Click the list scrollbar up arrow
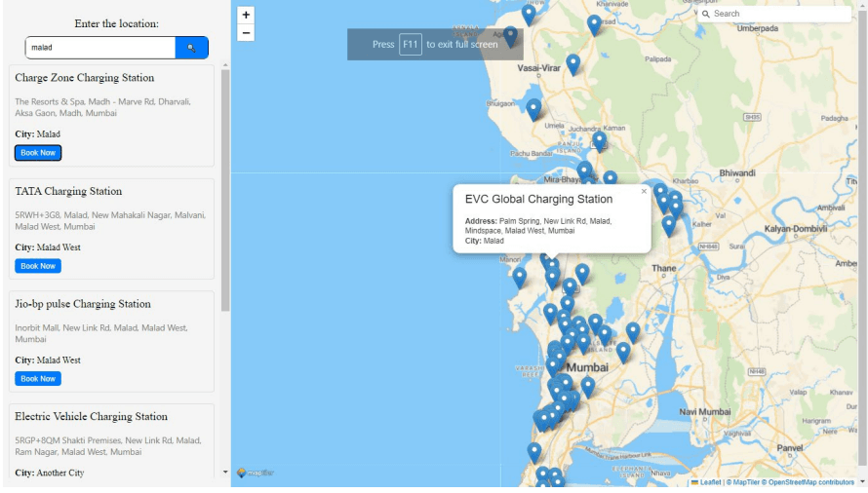The width and height of the screenshot is (868, 493). coord(225,65)
